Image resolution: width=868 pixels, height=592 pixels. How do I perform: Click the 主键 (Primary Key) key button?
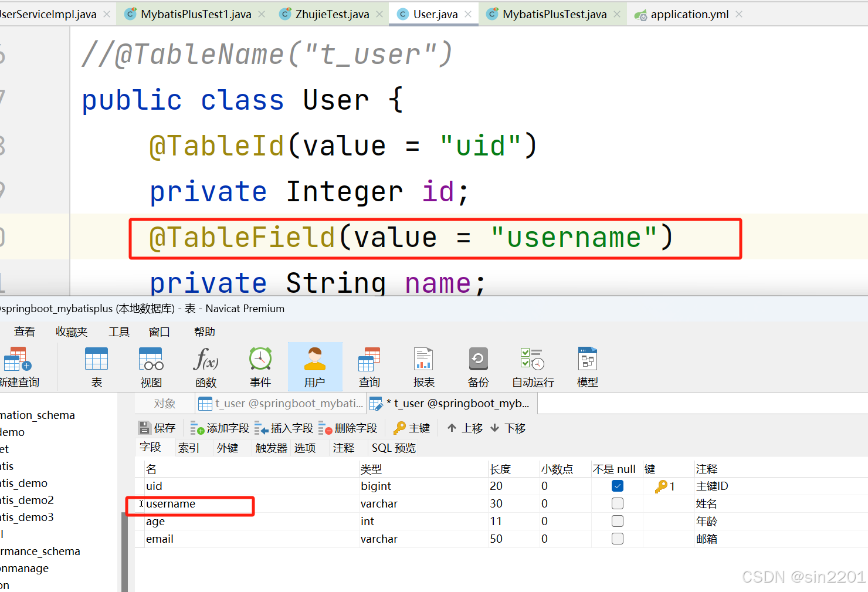click(412, 428)
